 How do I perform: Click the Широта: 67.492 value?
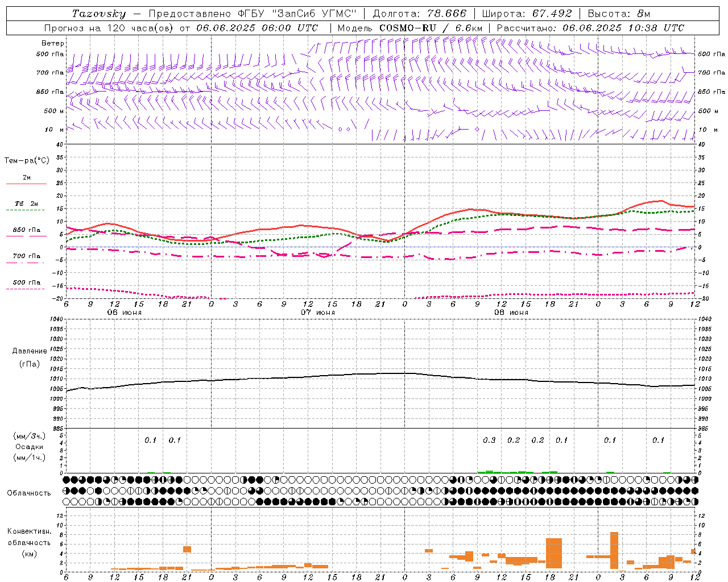click(x=527, y=14)
